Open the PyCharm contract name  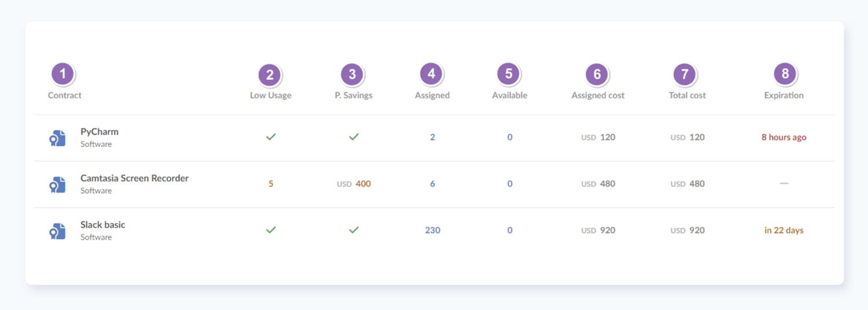click(100, 132)
